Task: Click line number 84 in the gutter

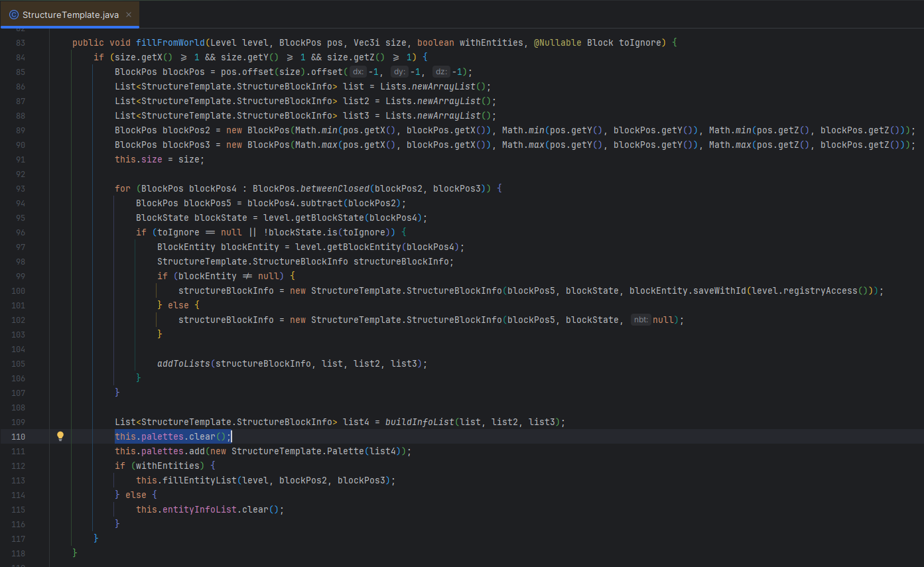Action: click(20, 57)
